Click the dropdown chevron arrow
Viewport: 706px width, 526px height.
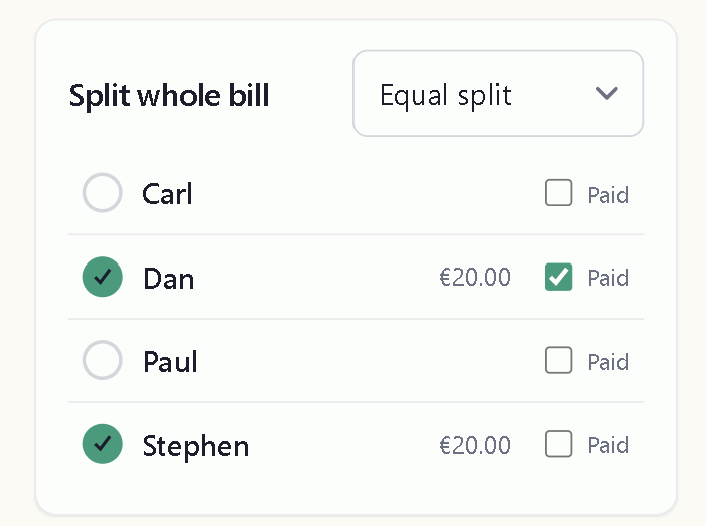606,93
